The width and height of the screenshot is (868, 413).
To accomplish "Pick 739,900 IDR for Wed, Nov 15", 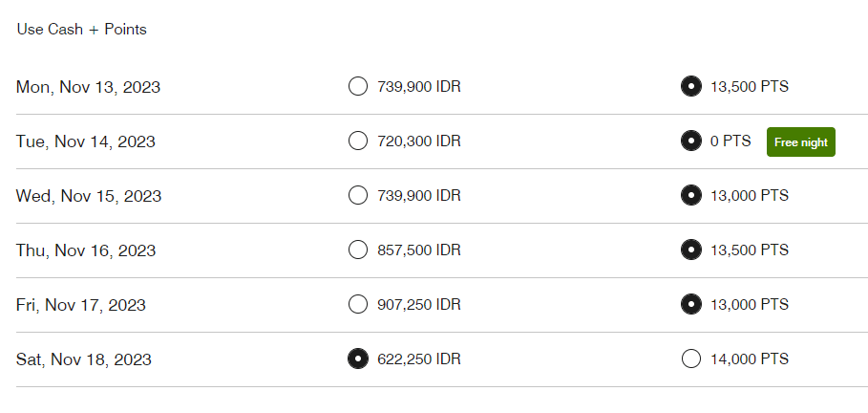I will point(358,196).
